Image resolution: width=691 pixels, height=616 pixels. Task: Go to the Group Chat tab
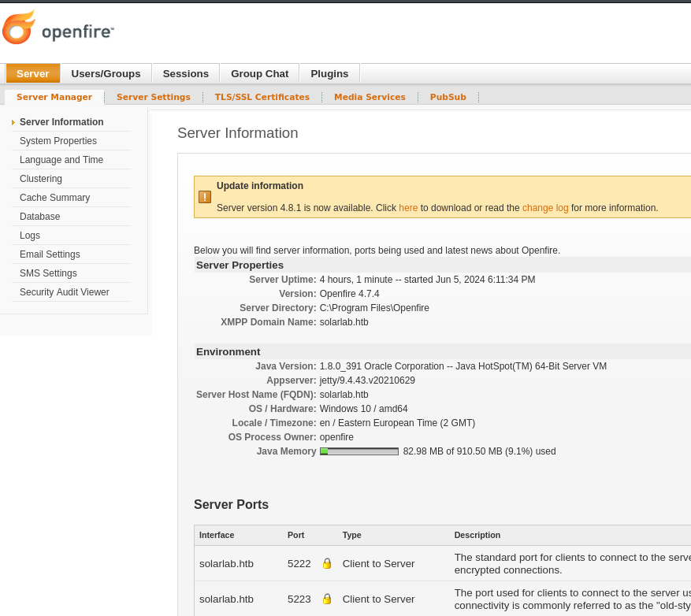[259, 73]
